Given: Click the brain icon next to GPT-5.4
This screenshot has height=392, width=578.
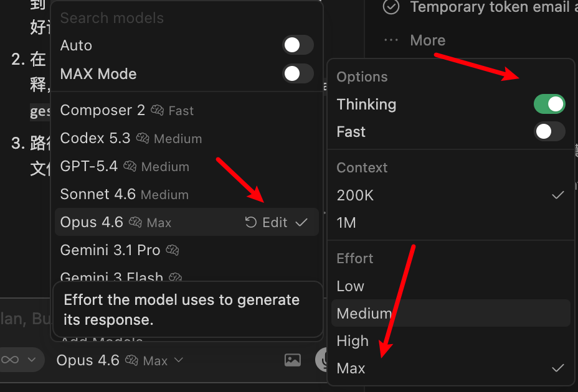Looking at the screenshot, I should click(x=130, y=166).
